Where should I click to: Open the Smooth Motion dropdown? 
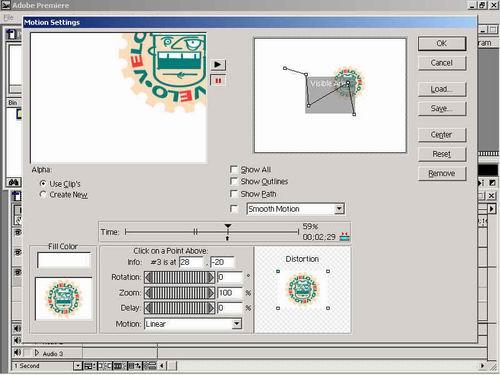point(339,209)
